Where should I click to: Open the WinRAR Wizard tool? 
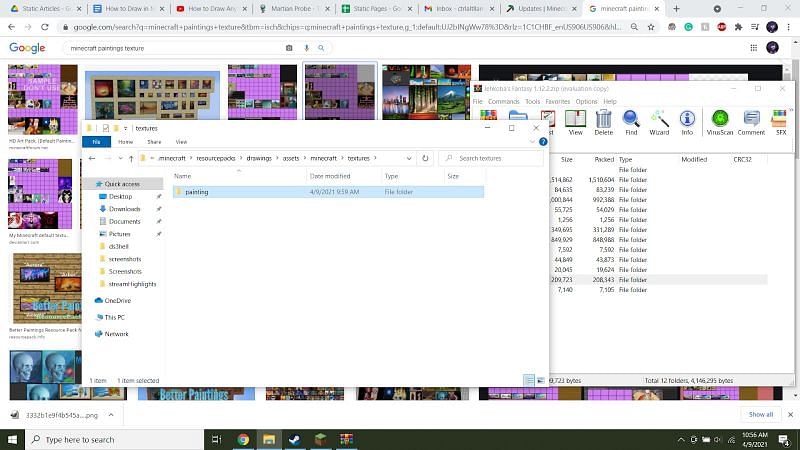(659, 121)
